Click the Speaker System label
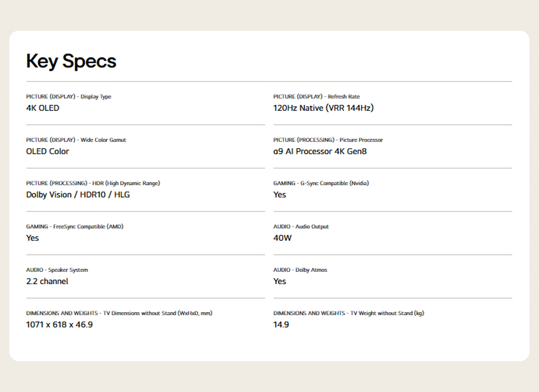Screen dimensions: 539x392 (x=57, y=270)
